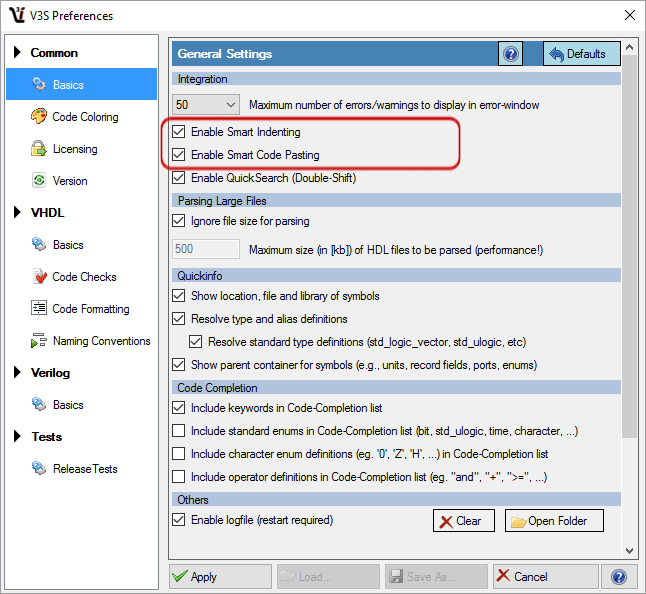The image size is (646, 594).
Task: Click the Open Folder button
Action: click(x=554, y=521)
